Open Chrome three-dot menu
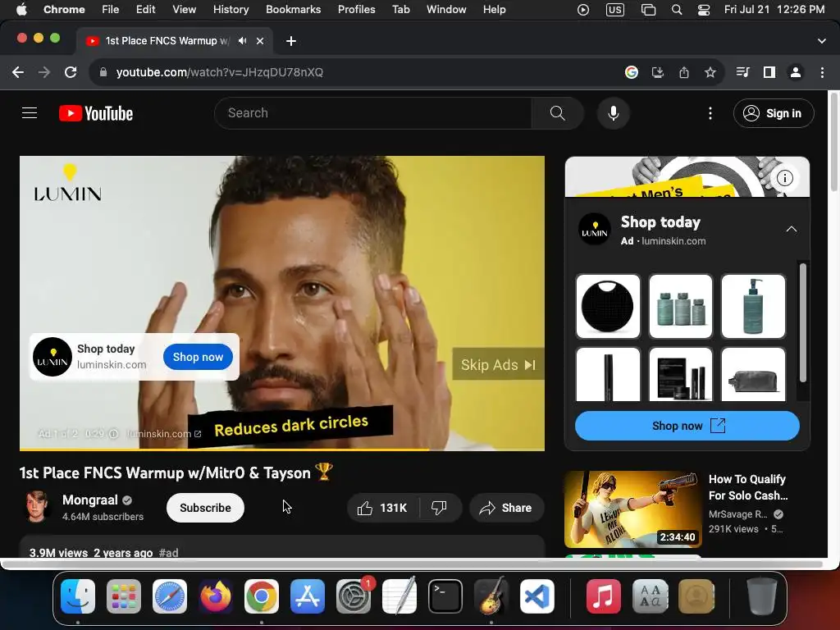 822,72
